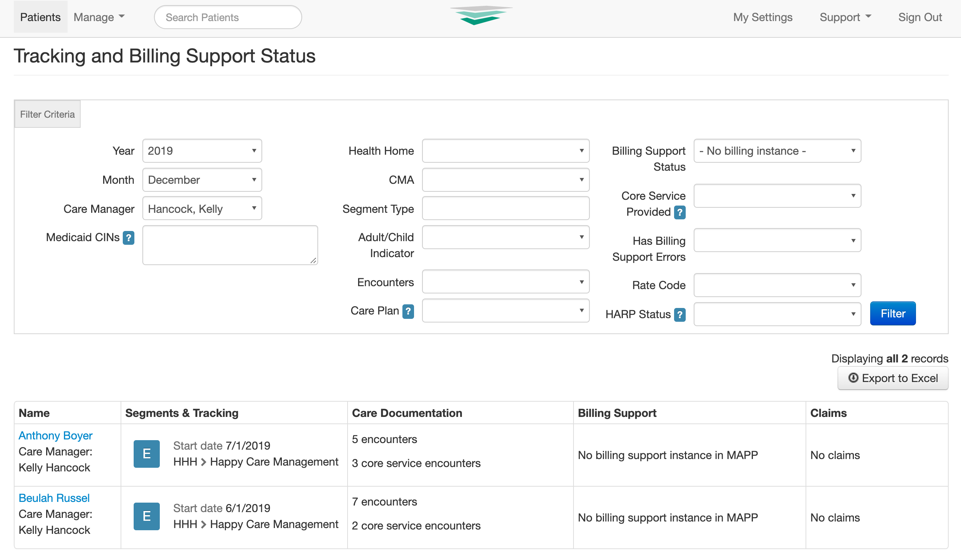The image size is (961, 560).
Task: Click Beulah Russel's 'No billing support instance in MAPP'
Action: click(x=668, y=518)
